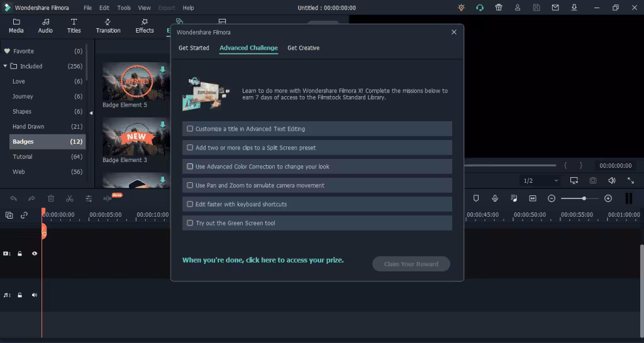Click the preview volume speaker icon
Screen dimensions: 644x343
(x=612, y=180)
